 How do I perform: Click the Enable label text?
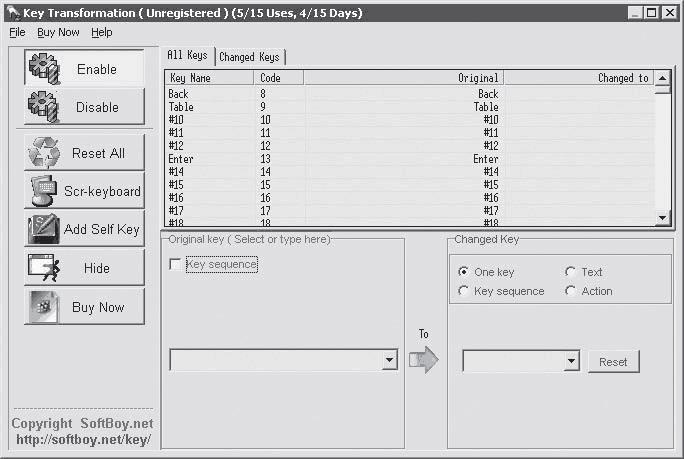[x=97, y=69]
